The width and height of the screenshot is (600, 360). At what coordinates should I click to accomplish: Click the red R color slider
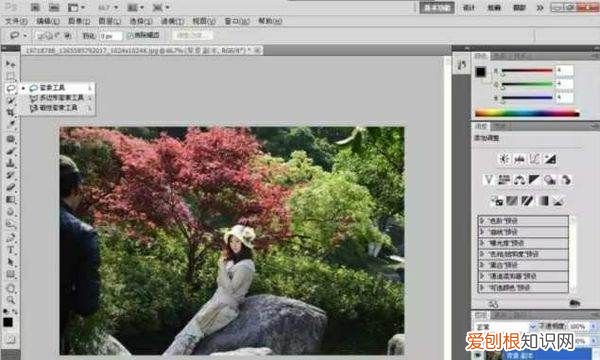pyautogui.click(x=527, y=71)
